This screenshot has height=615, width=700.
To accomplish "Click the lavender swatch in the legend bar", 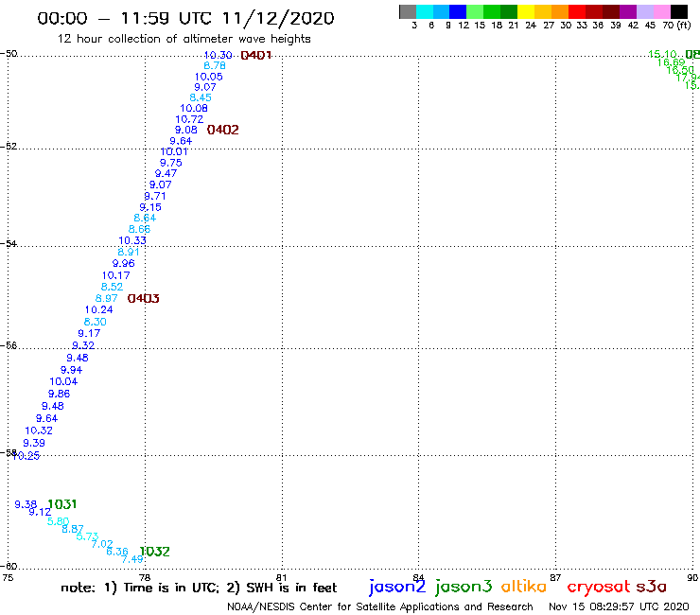I will tap(644, 11).
